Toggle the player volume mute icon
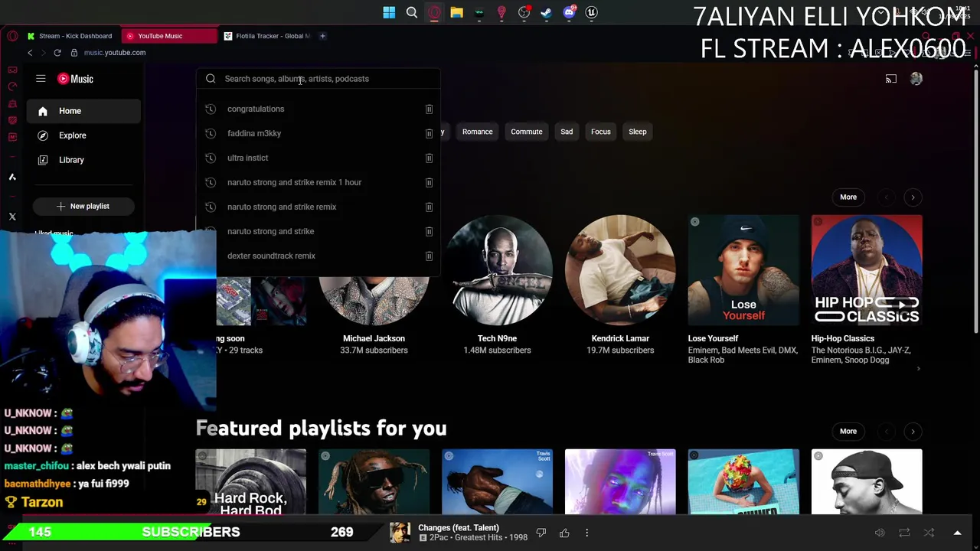Viewport: 980px width, 551px height. coord(880,533)
